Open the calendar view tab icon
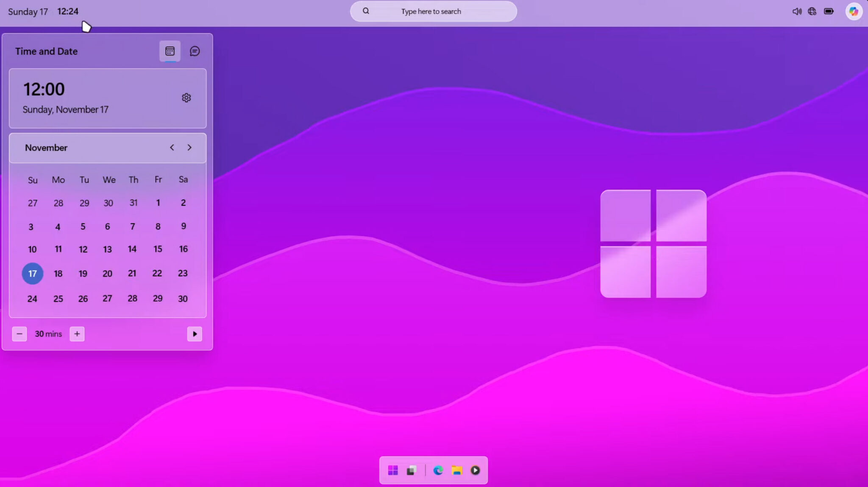The width and height of the screenshot is (868, 487). pyautogui.click(x=170, y=51)
